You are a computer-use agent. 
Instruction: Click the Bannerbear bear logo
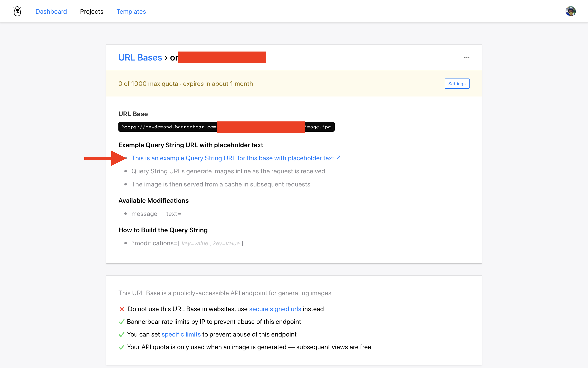17,11
